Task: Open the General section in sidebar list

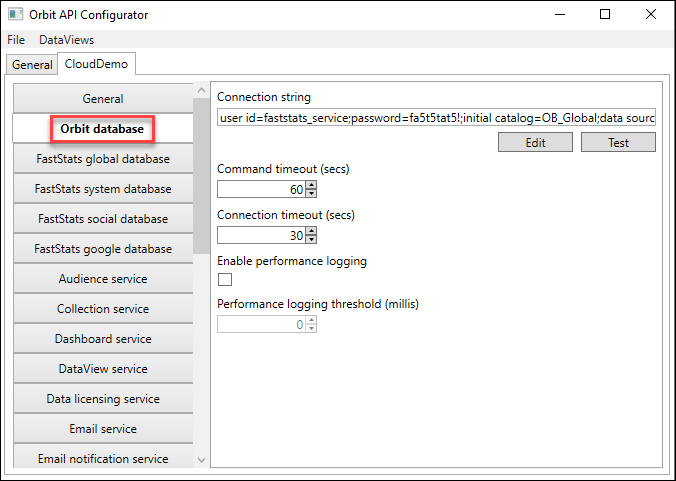Action: pos(103,98)
